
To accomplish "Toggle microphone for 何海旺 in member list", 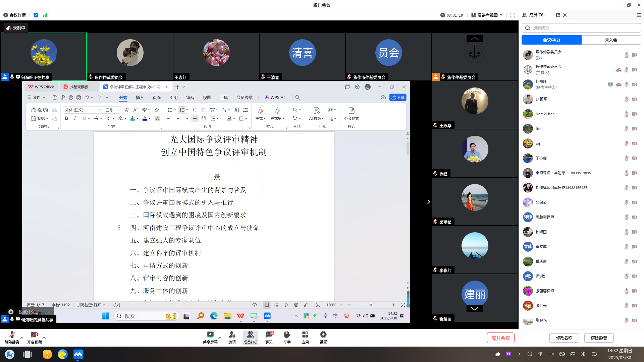I will 626,84.
